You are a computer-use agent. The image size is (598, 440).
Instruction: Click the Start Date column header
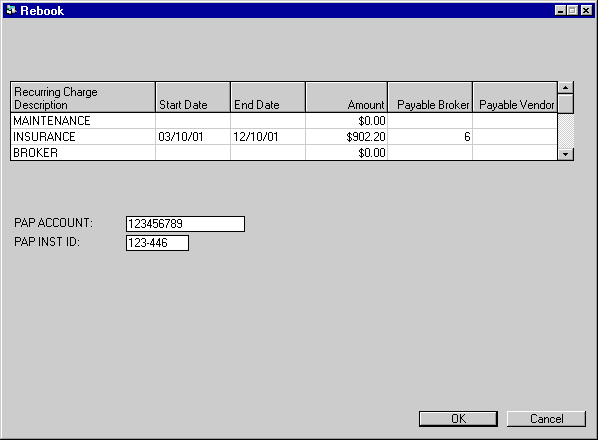pyautogui.click(x=193, y=97)
